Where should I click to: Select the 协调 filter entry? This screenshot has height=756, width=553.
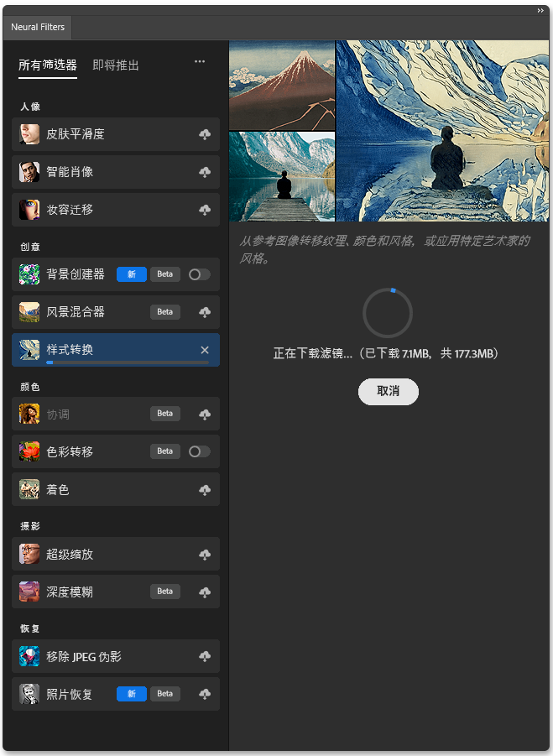tap(116, 414)
